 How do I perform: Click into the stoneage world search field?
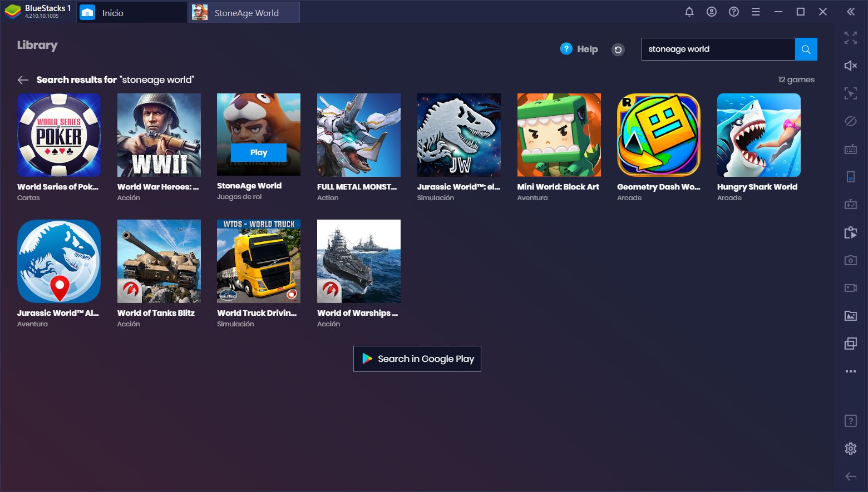click(718, 49)
